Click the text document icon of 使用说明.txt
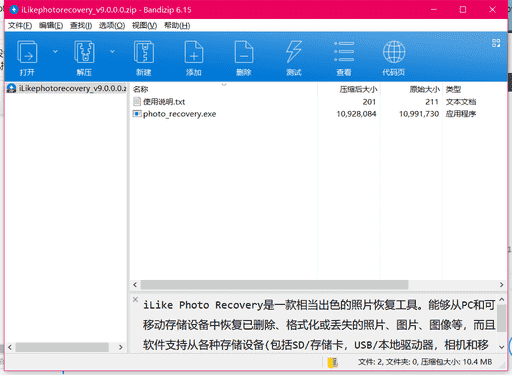This screenshot has height=375, width=512. (x=137, y=101)
